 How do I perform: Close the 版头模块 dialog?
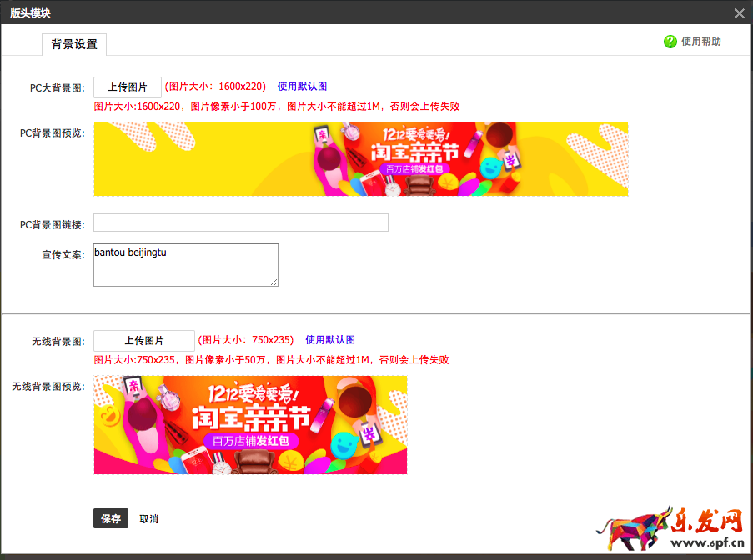coord(739,12)
